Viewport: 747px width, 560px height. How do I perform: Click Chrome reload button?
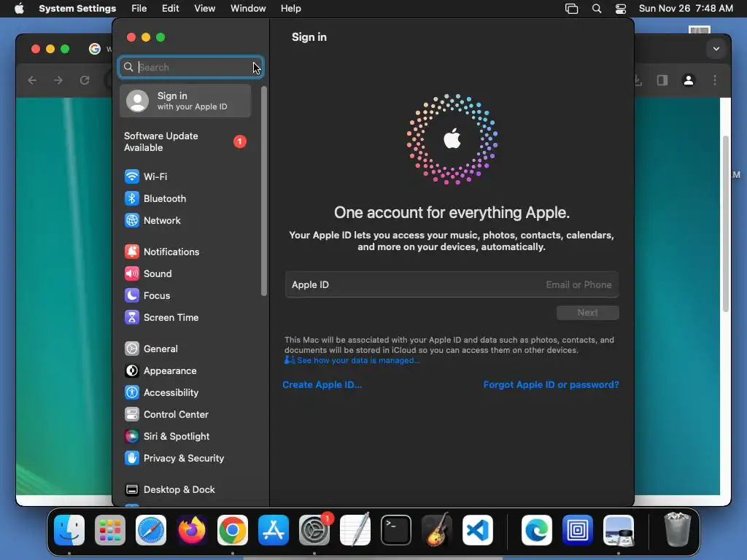click(85, 80)
